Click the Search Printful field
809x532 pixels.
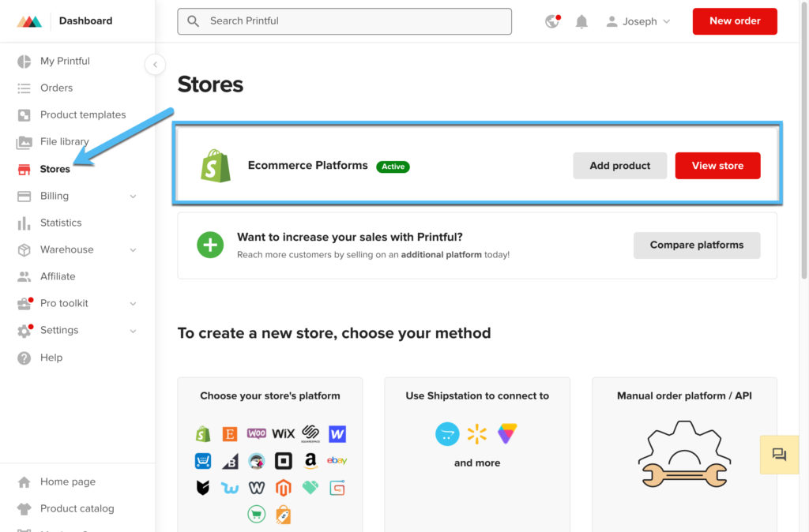pos(344,21)
